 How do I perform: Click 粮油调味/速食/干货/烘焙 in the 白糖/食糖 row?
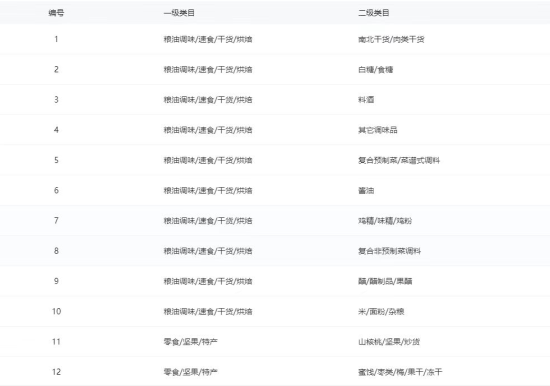point(208,69)
